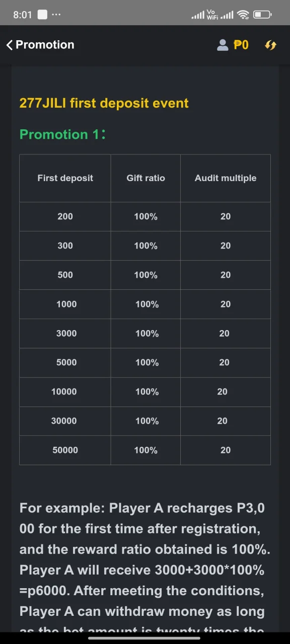Tap the ₱0 wallet balance

(x=241, y=45)
